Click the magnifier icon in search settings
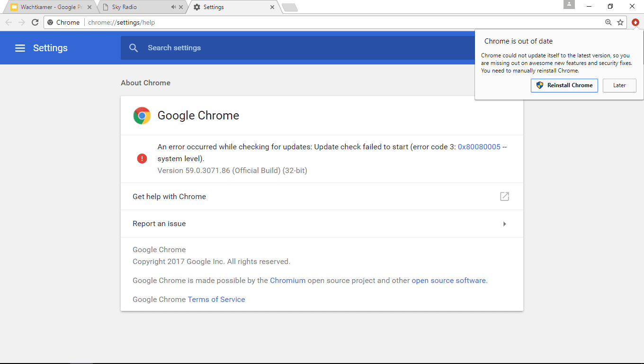644x364 pixels. coord(134,48)
